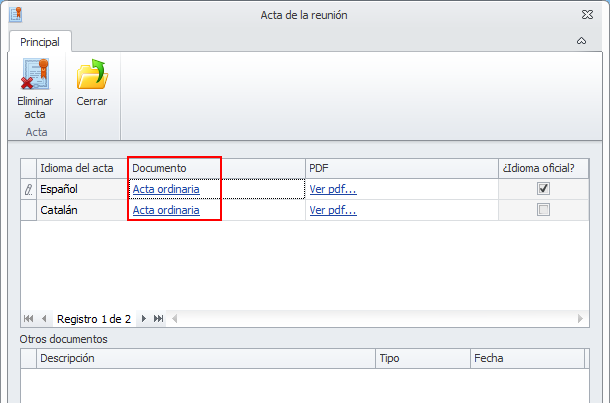Click the application icon in title bar
This screenshot has width=610, height=403.
(16, 15)
